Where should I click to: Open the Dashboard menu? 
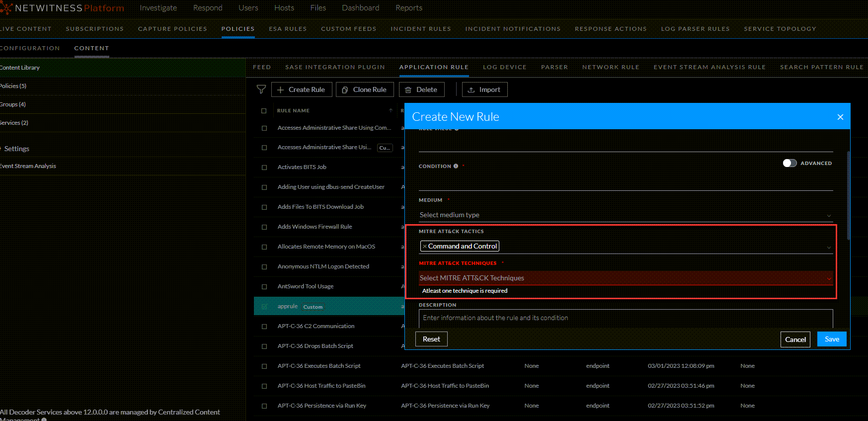pos(361,8)
